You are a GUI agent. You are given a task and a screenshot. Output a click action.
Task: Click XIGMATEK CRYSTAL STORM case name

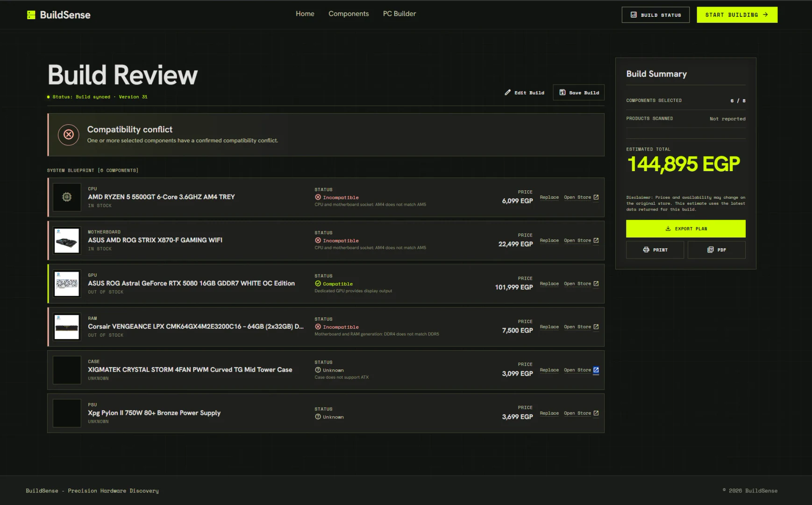pyautogui.click(x=190, y=369)
